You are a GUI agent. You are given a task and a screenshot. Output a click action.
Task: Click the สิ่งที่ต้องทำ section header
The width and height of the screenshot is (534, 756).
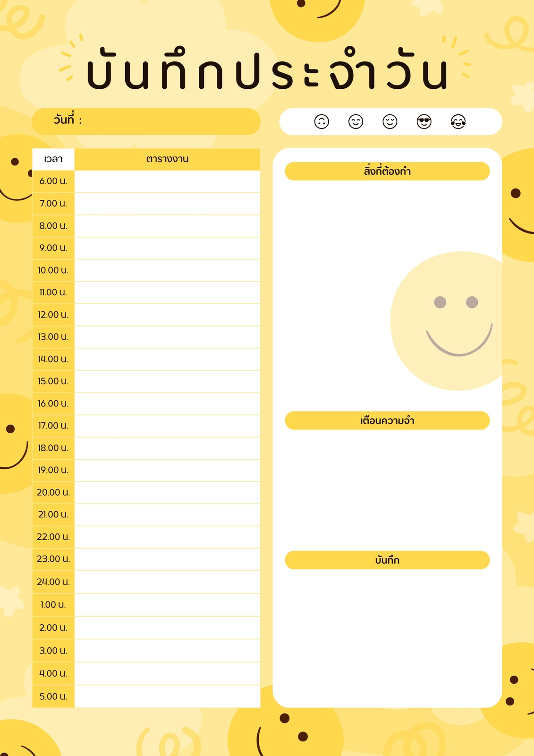coord(387,171)
